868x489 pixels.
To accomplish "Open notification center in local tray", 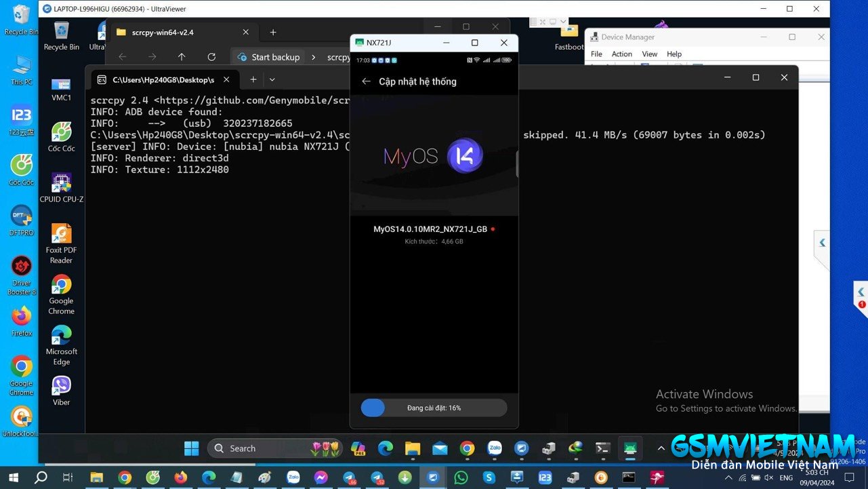I will point(849,477).
